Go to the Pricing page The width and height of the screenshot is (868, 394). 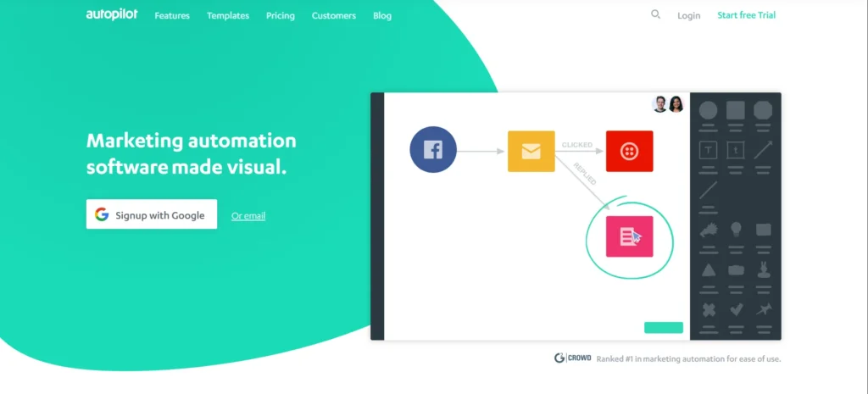280,15
